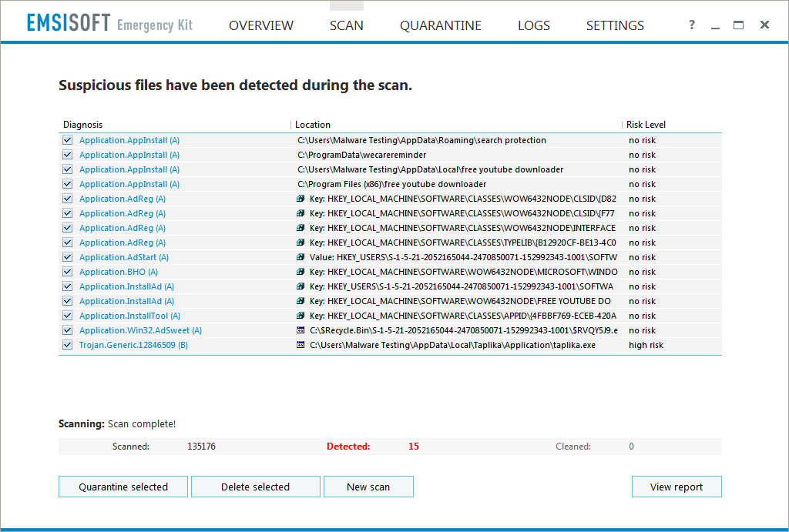This screenshot has width=789, height=532.
Task: Open the SCAN tab
Action: point(346,25)
